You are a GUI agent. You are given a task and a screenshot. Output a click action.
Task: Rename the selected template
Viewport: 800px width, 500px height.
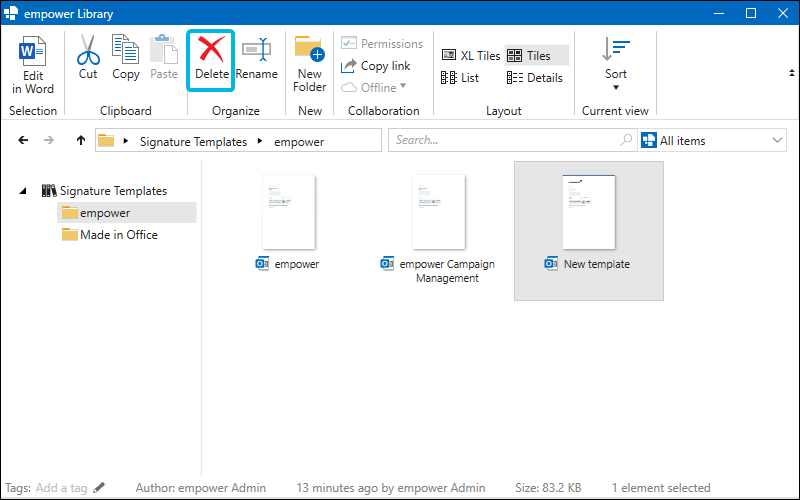point(256,49)
